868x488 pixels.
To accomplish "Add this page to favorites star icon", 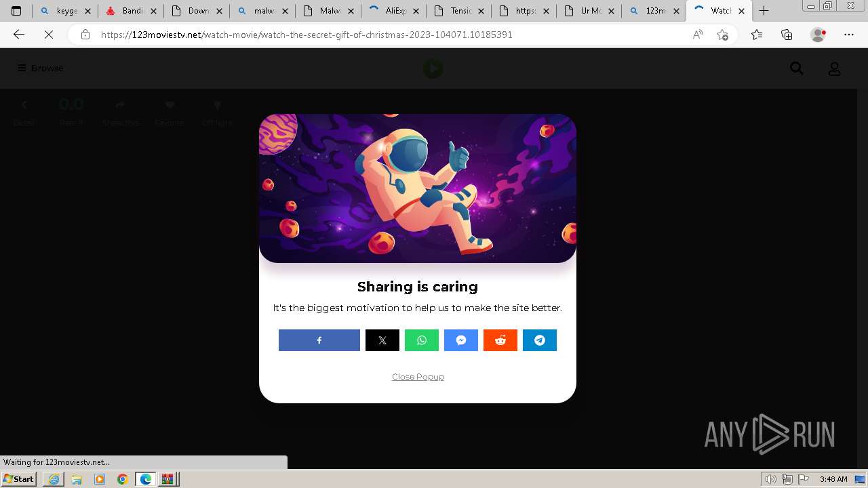I will (x=722, y=35).
